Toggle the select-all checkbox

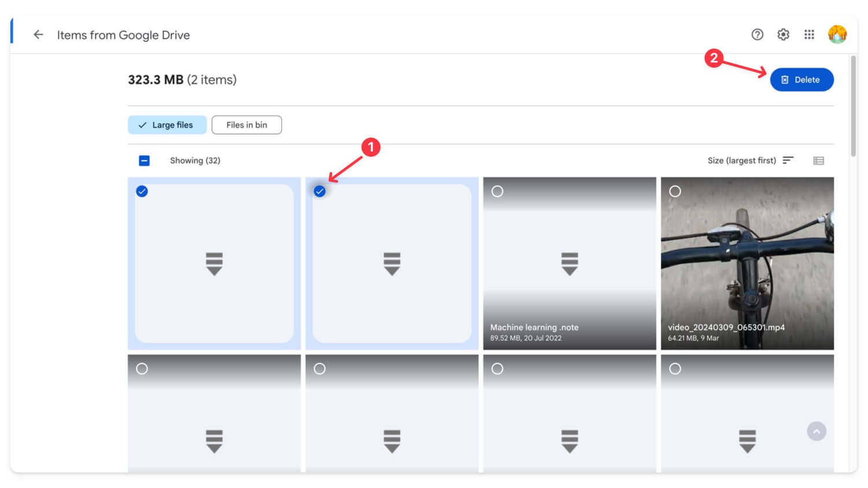(x=144, y=160)
